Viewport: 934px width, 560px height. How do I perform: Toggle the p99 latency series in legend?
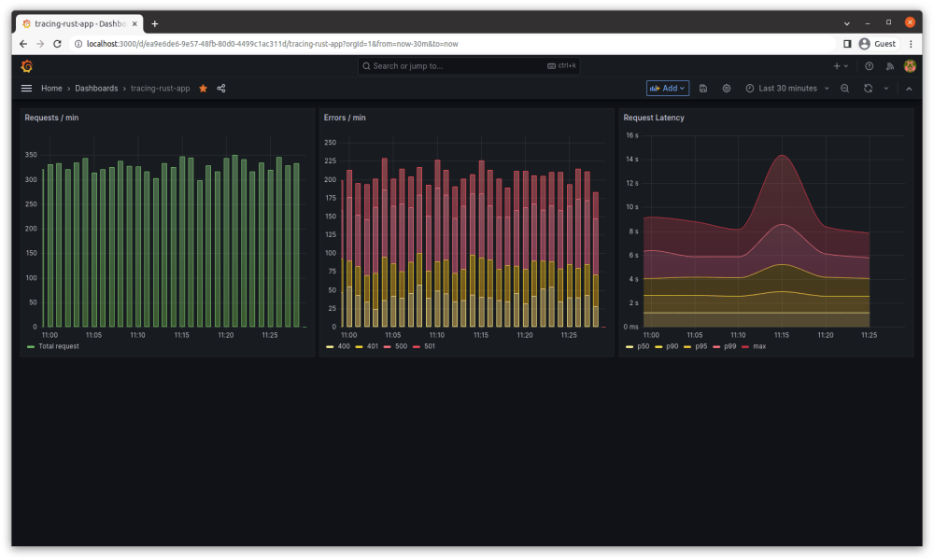(x=729, y=346)
